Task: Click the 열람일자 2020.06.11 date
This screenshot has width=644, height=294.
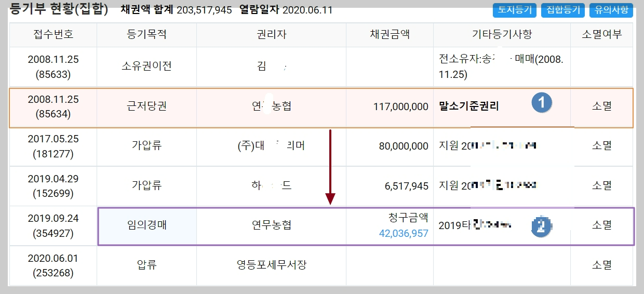Action: (286, 10)
